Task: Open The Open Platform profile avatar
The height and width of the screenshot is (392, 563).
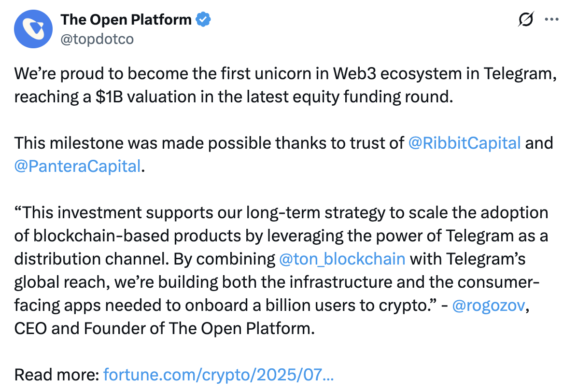Action: click(x=33, y=29)
